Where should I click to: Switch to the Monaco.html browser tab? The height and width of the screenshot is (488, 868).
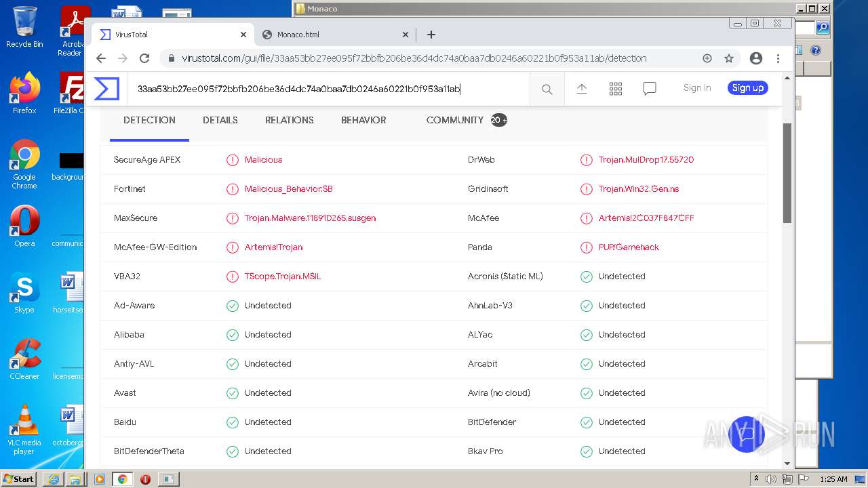[x=335, y=35]
